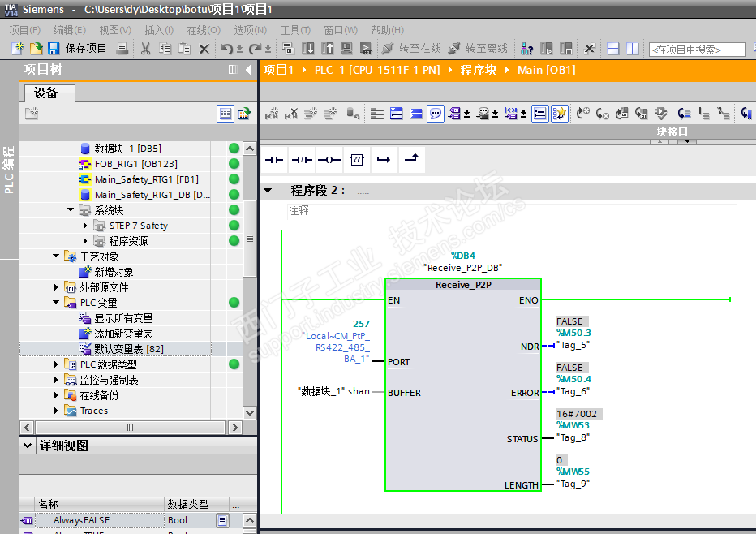
Task: Select Main_Safety_RTG1 [FB1] block
Action: tap(147, 179)
